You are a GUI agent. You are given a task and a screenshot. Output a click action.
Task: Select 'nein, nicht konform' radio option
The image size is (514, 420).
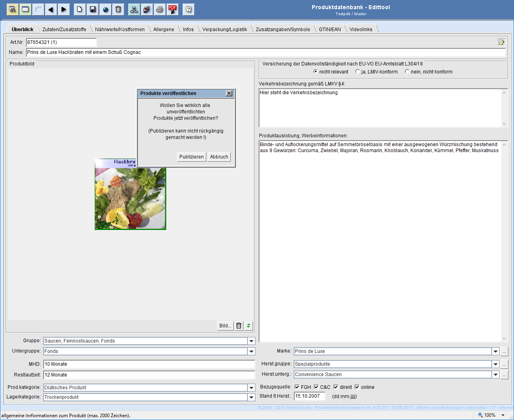(x=407, y=72)
